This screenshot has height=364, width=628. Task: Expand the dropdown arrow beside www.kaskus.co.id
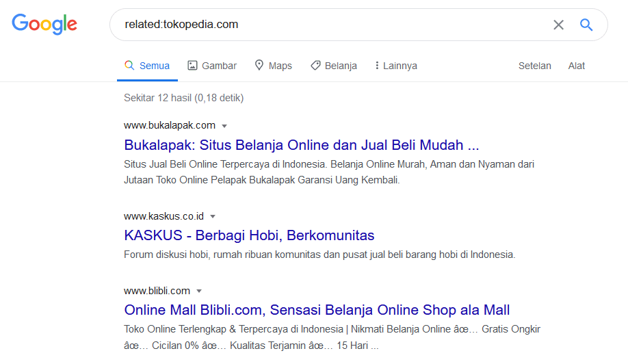[213, 217]
